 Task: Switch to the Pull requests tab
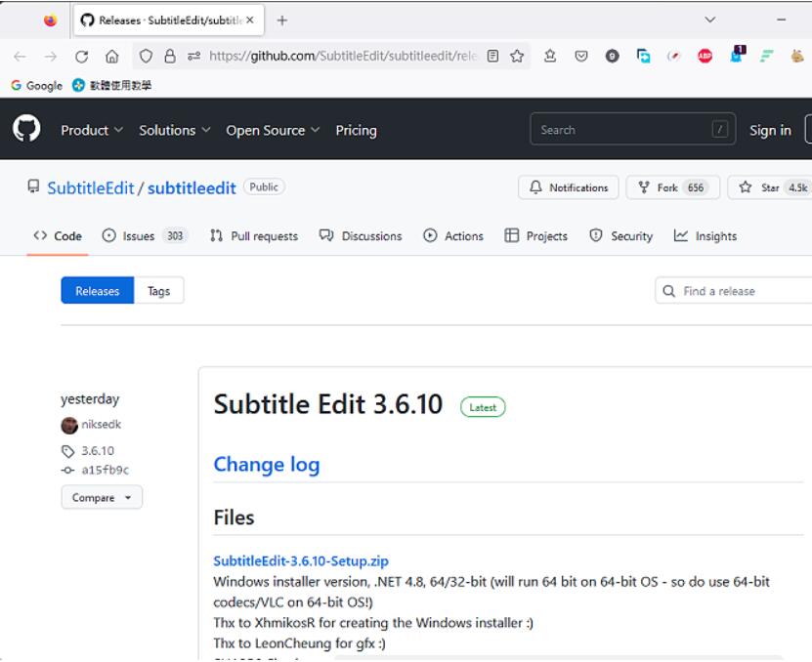pyautogui.click(x=254, y=236)
